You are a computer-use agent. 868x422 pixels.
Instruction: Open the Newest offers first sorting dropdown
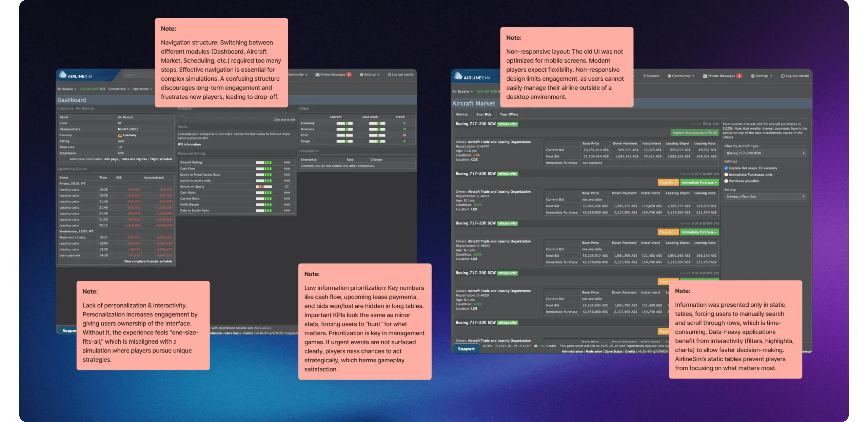(x=765, y=196)
